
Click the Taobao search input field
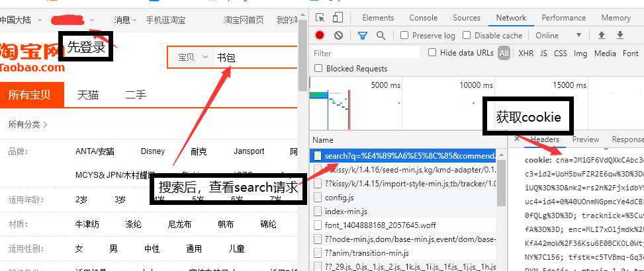(x=255, y=58)
